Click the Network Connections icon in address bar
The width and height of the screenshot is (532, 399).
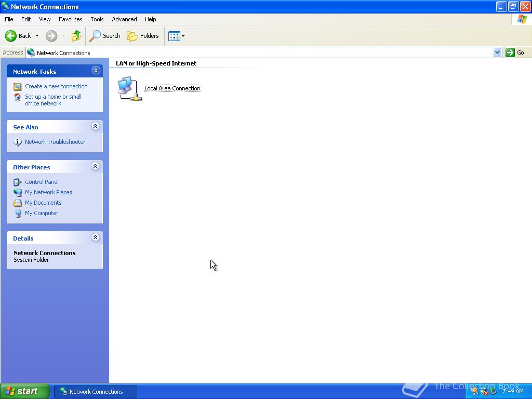point(31,52)
